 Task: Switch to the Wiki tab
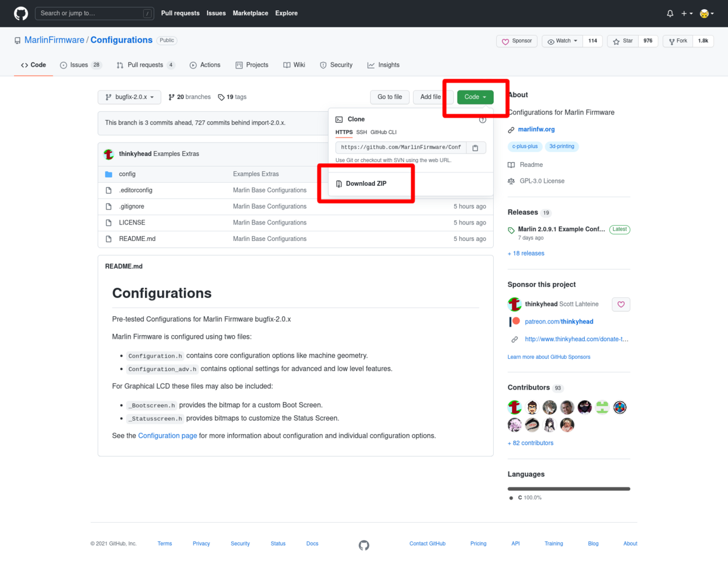click(294, 65)
